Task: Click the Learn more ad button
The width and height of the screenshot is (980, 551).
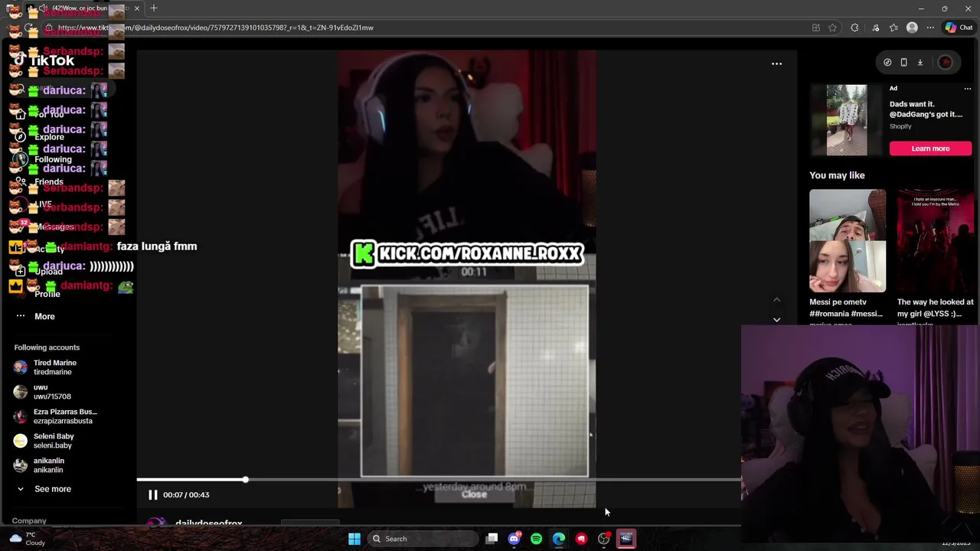Action: 930,148
